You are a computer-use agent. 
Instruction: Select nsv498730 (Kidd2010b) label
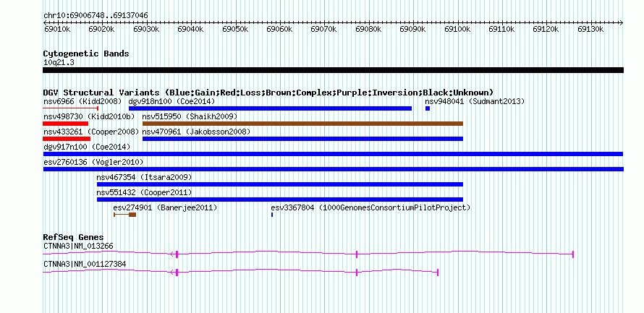[x=89, y=116]
